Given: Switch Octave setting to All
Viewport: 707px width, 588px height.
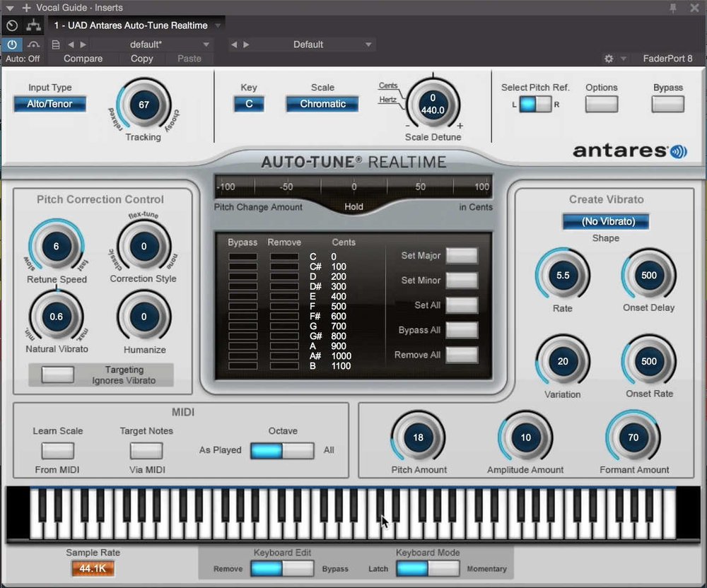Looking at the screenshot, I should (x=297, y=450).
